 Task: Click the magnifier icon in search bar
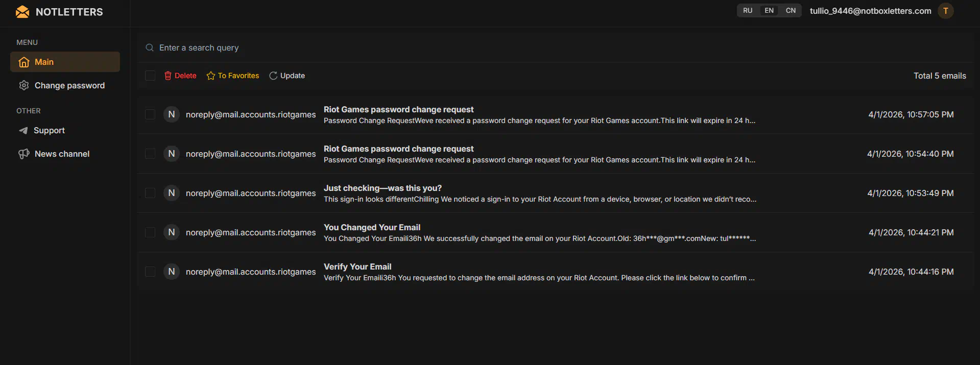coord(150,47)
